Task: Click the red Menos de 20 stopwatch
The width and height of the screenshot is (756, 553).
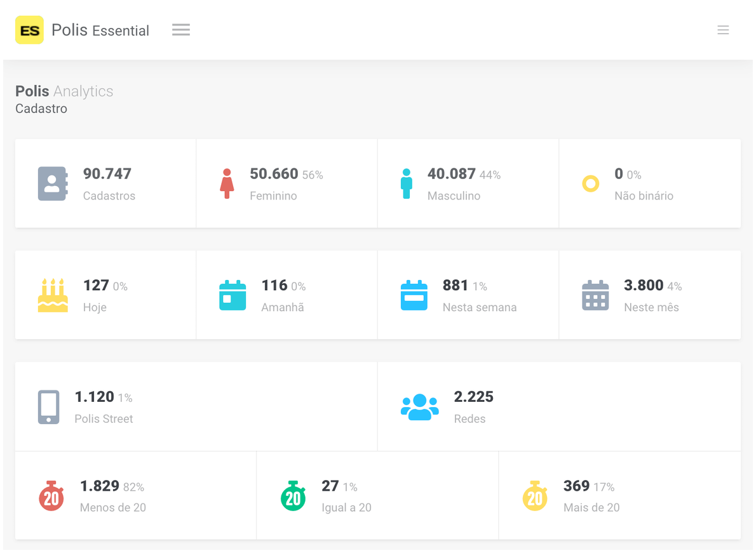Action: click(x=51, y=496)
